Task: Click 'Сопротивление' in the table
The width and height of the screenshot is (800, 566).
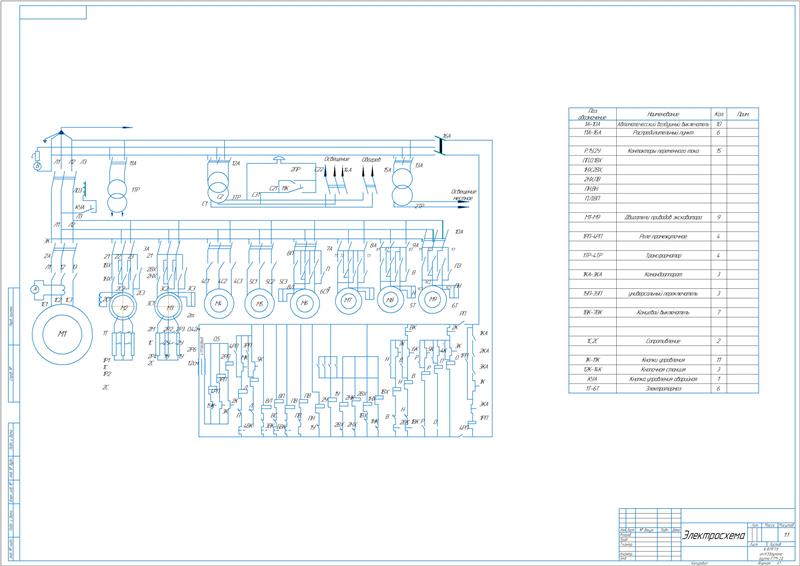Action: [x=663, y=341]
